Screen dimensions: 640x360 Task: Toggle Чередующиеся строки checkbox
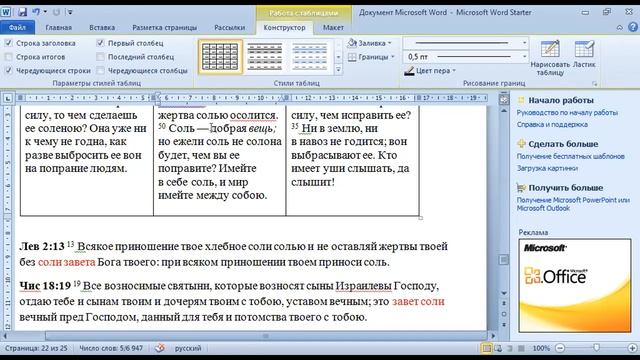(8, 71)
